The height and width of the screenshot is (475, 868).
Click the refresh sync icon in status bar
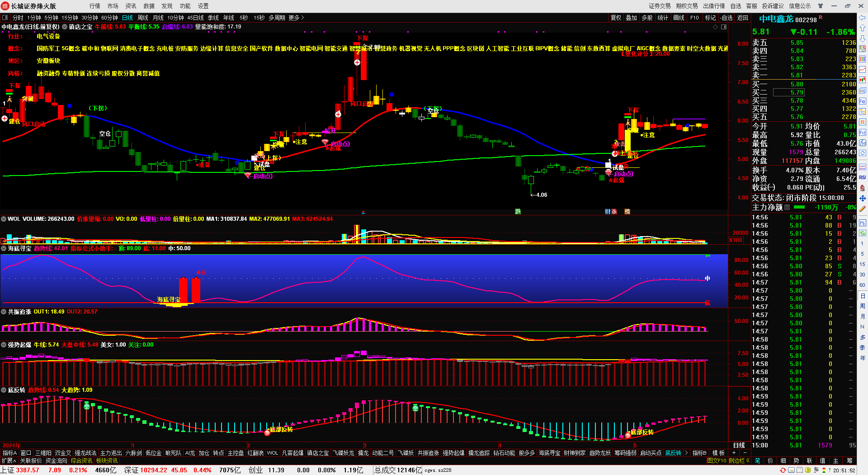point(783,470)
